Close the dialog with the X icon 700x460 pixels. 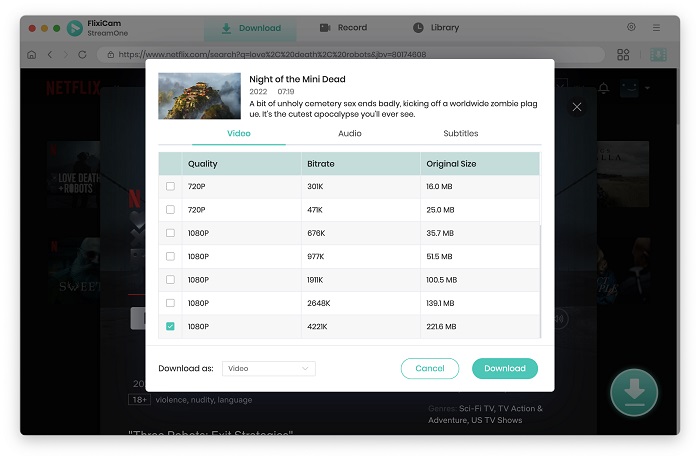(577, 107)
